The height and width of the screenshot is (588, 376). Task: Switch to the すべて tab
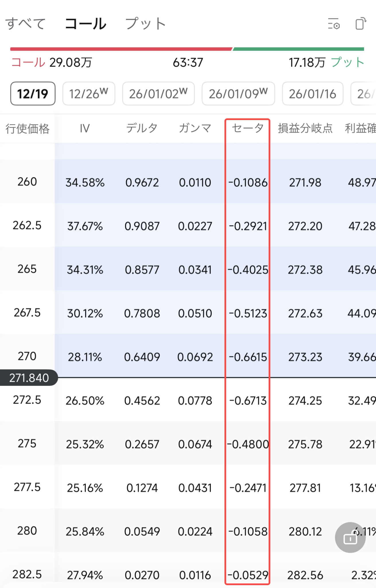(26, 24)
